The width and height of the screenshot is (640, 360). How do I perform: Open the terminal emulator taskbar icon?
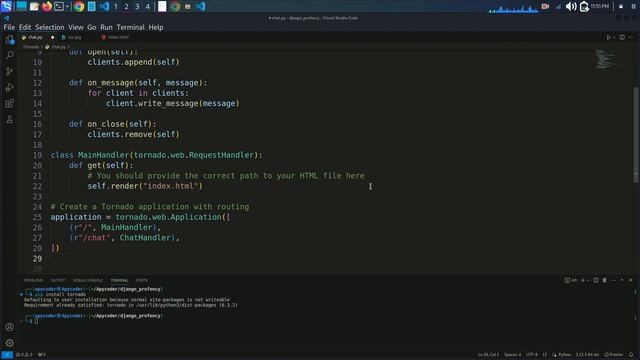click(59, 6)
